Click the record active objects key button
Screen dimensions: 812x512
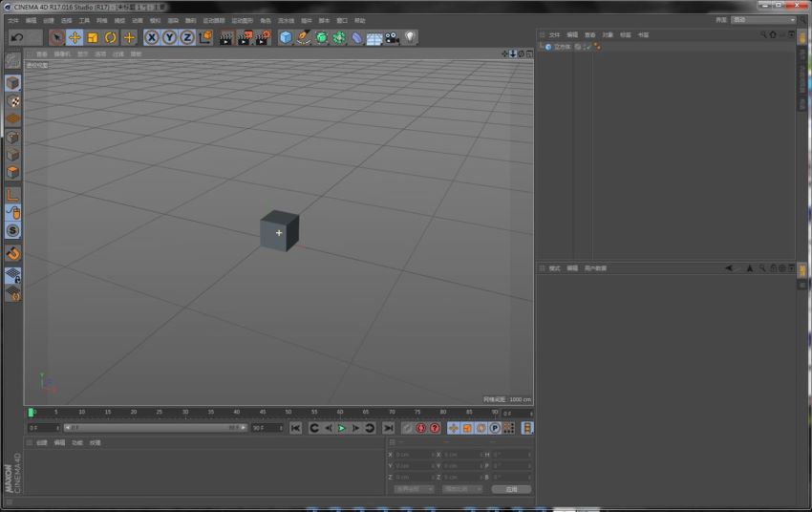[407, 428]
